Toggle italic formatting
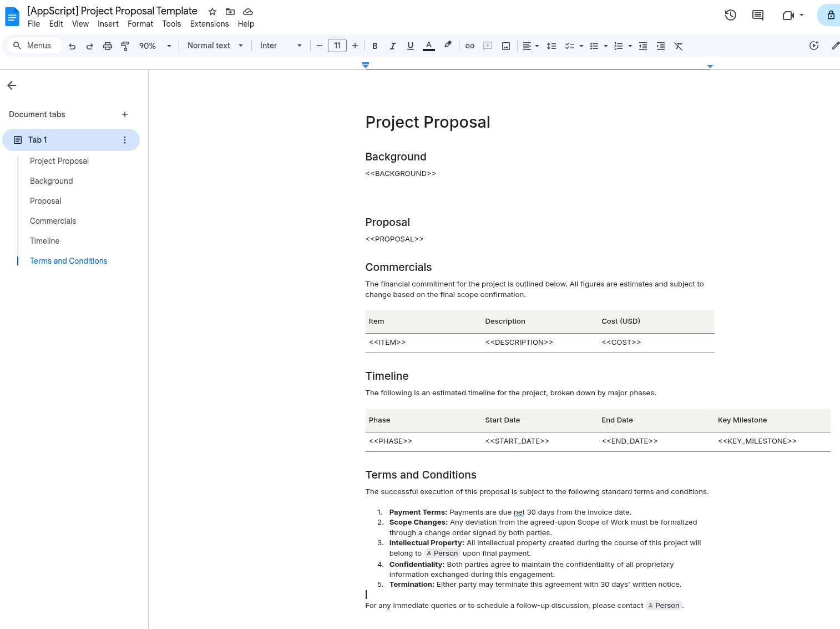Viewport: 840px width, 629px height. point(393,46)
